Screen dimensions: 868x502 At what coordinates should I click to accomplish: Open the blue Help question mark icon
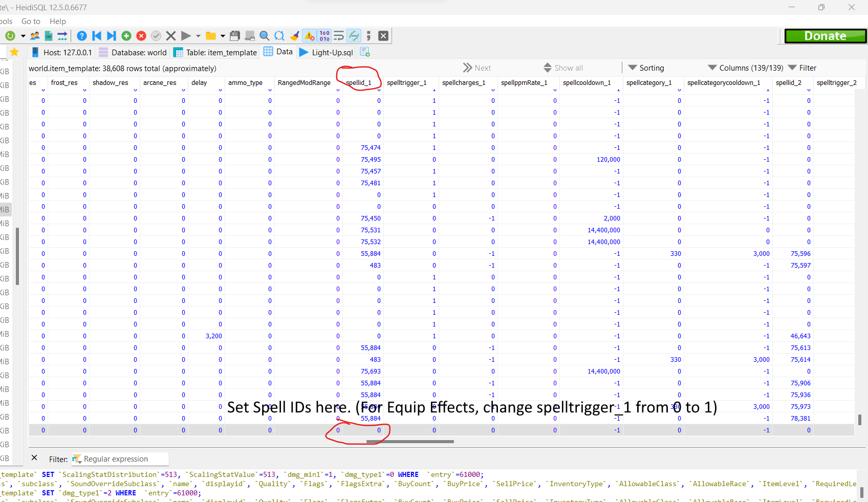pyautogui.click(x=82, y=36)
